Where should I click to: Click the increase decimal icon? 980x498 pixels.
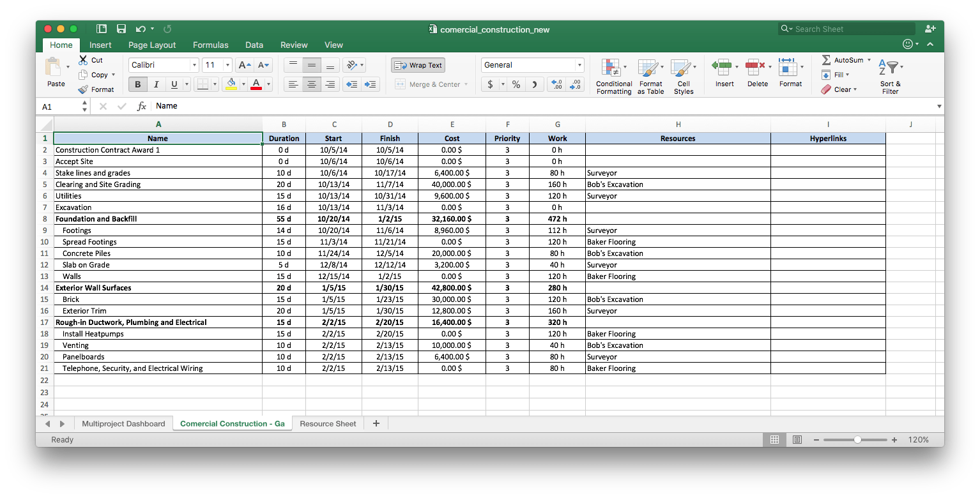pyautogui.click(x=558, y=84)
